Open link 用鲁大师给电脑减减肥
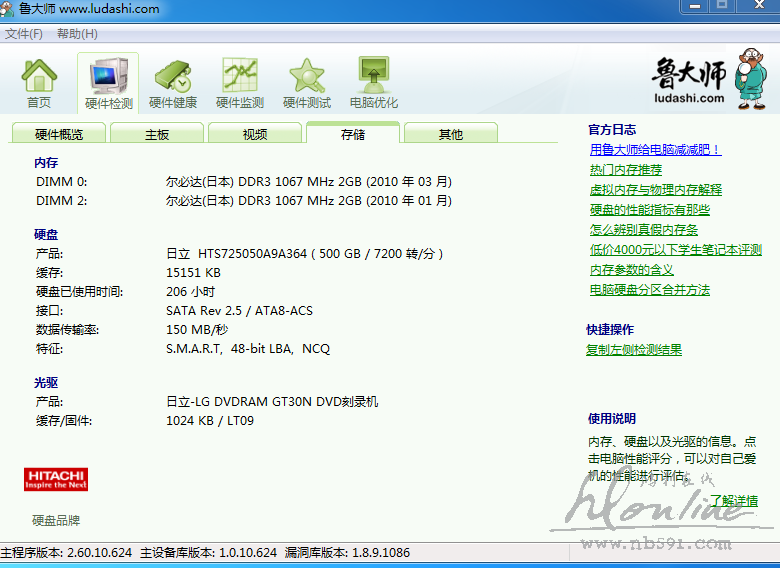The image size is (780, 568). [655, 150]
